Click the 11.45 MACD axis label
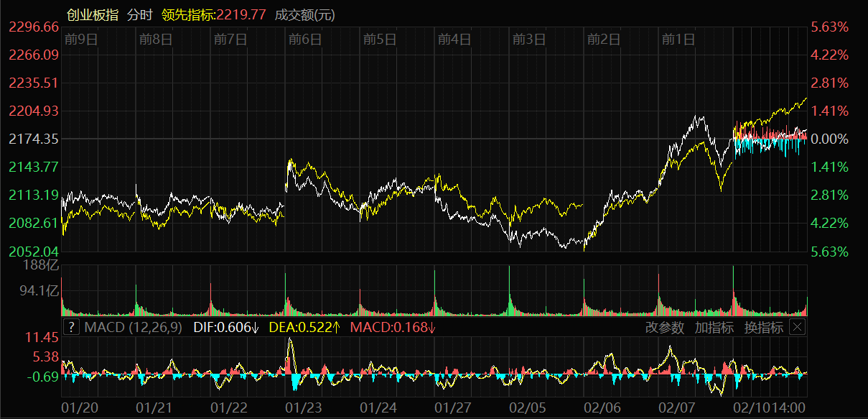Viewport: 868px width, 419px height. pos(42,338)
